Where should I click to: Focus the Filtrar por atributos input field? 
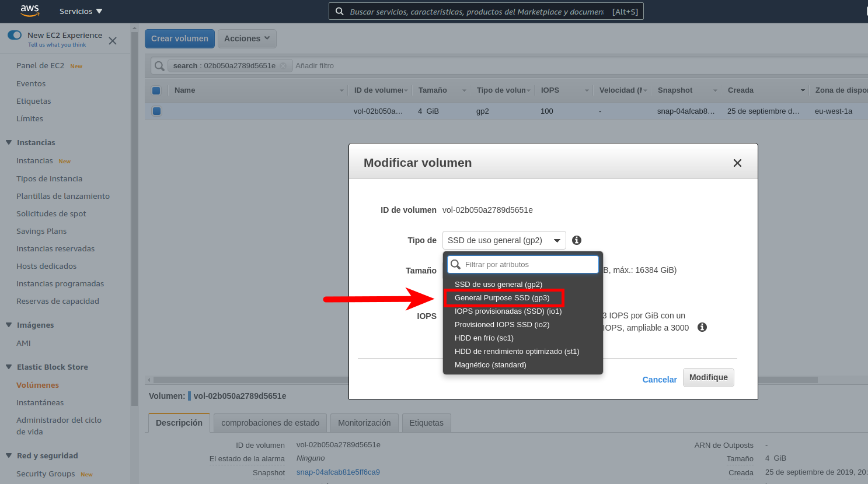[x=528, y=265]
